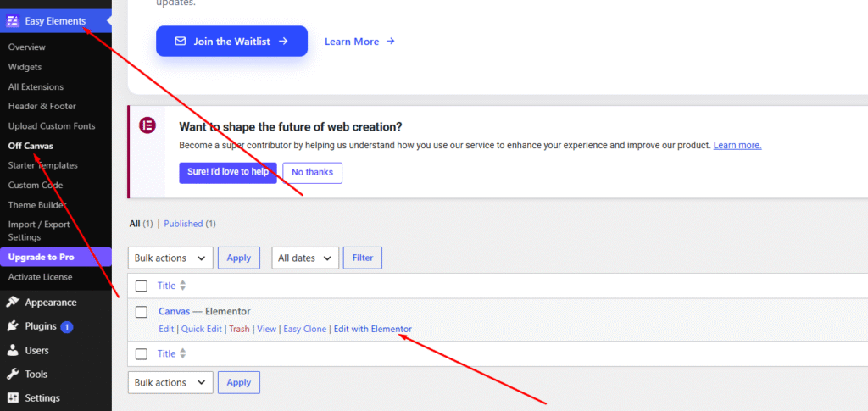The width and height of the screenshot is (868, 411).
Task: Click Trash under Canvas row
Action: (x=239, y=329)
